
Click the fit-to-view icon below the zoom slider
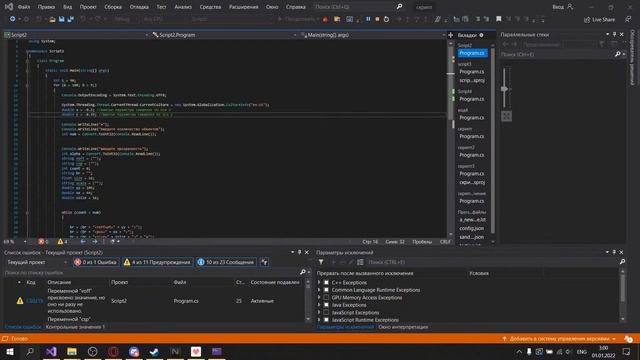(x=506, y=116)
